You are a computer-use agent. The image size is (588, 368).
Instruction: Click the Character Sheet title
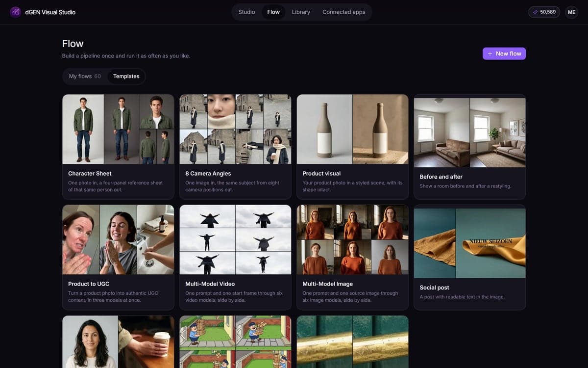point(90,173)
